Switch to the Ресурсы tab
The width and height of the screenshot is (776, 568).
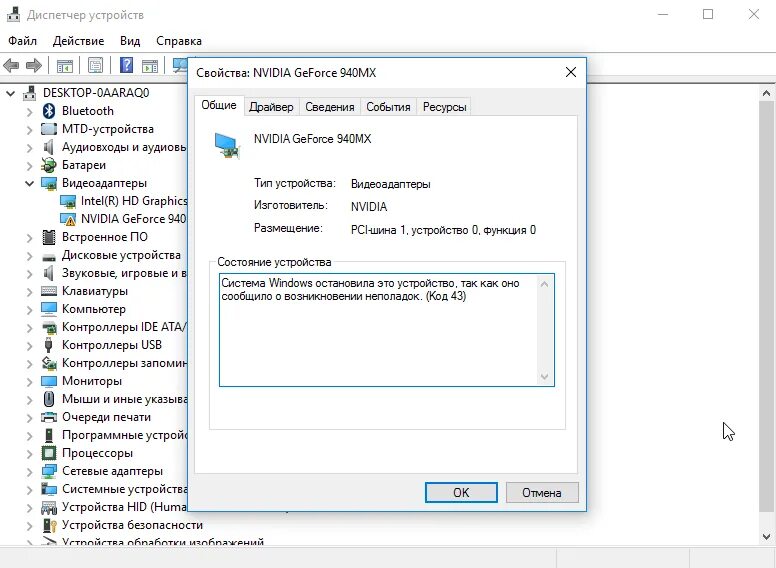click(444, 107)
